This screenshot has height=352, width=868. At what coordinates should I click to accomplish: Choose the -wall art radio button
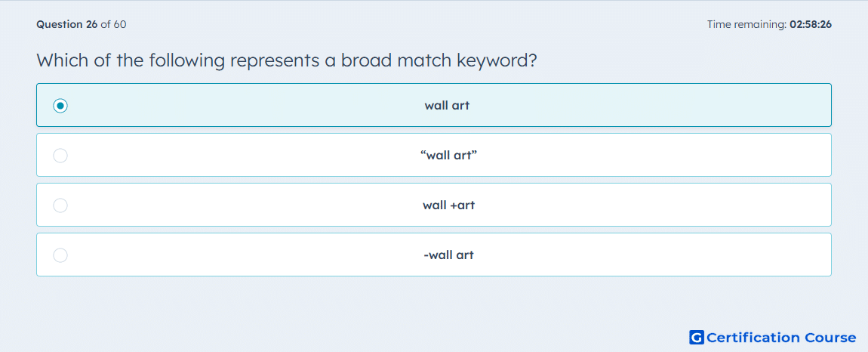click(60, 255)
